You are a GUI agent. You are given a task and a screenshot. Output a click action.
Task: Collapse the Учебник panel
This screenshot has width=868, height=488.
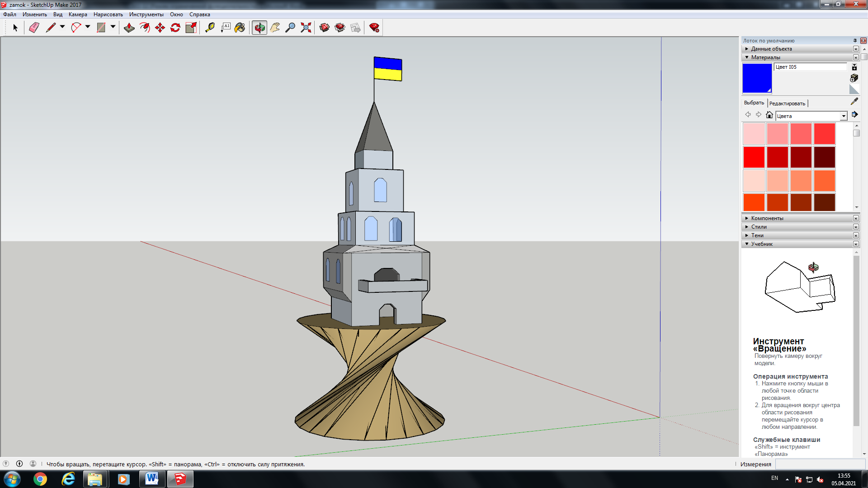pyautogui.click(x=800, y=244)
